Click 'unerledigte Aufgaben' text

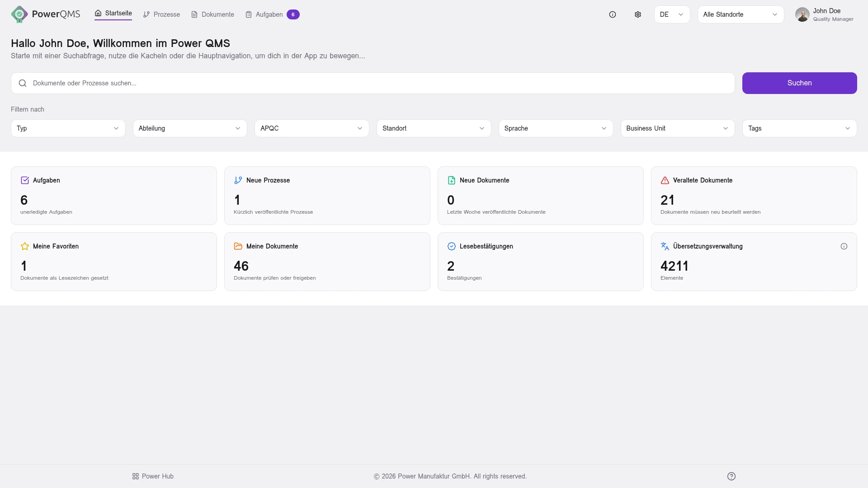click(46, 212)
